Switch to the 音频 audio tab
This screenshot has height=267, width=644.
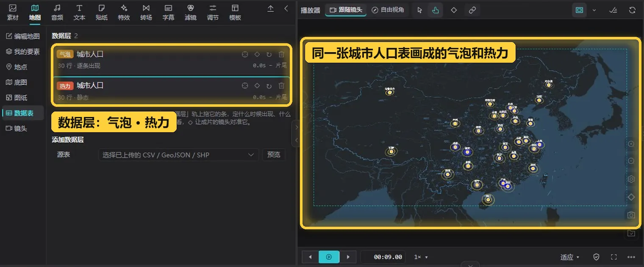pos(57,12)
